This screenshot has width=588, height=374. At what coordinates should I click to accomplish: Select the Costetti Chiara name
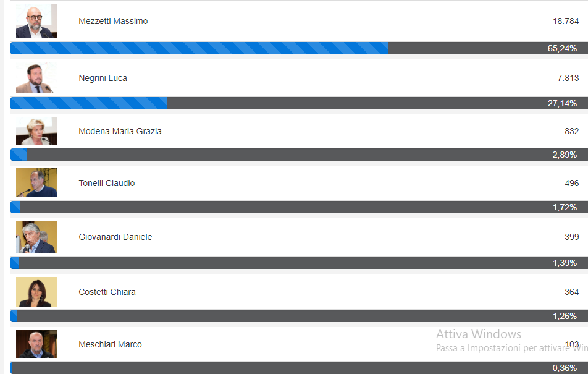(107, 292)
